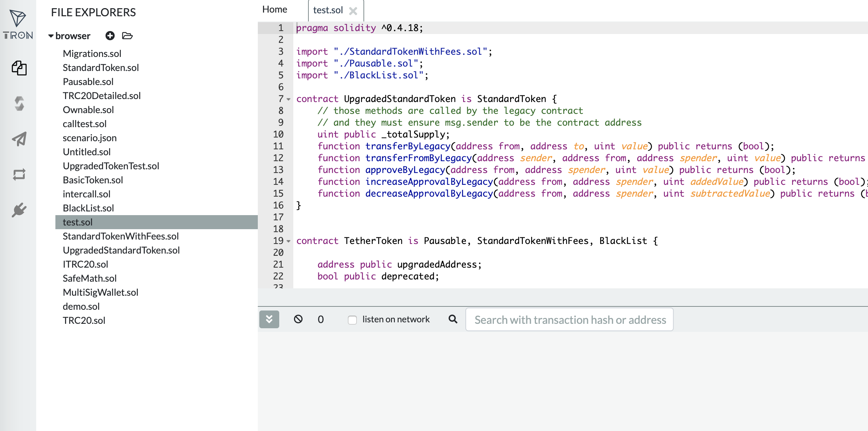This screenshot has width=868, height=431.
Task: Open StandardTokenWithFees.sol from the file explorer
Action: (x=120, y=236)
